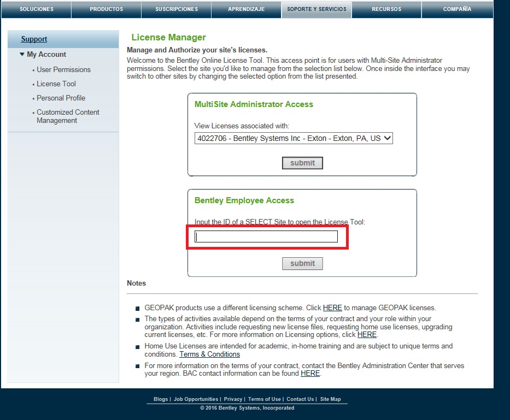
Task: Open Terms of Use in the footer
Action: click(x=265, y=399)
